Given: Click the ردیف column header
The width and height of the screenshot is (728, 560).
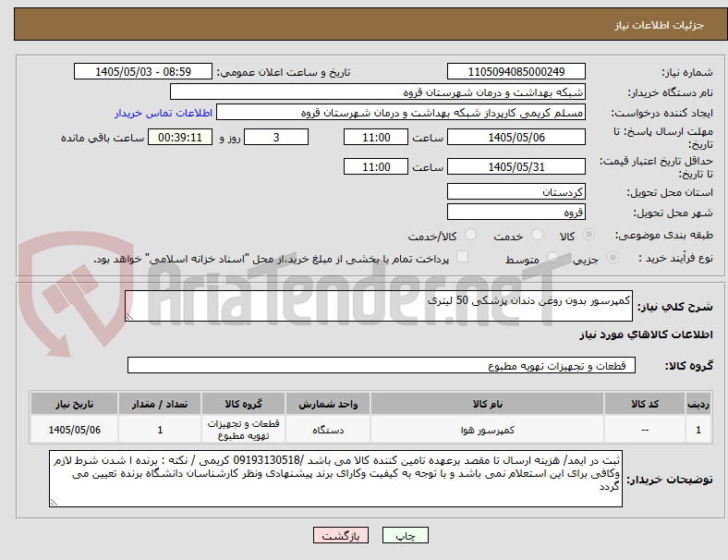Looking at the screenshot, I should click(x=698, y=404).
